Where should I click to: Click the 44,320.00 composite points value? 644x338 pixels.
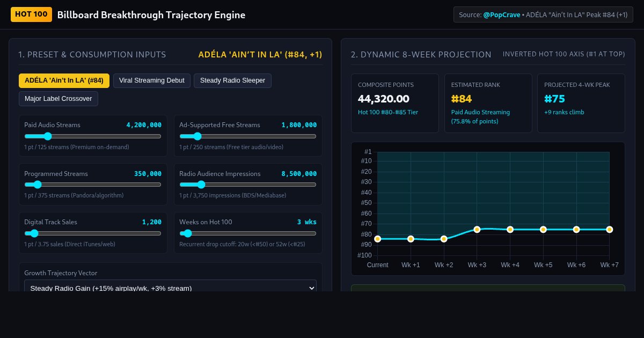point(384,99)
